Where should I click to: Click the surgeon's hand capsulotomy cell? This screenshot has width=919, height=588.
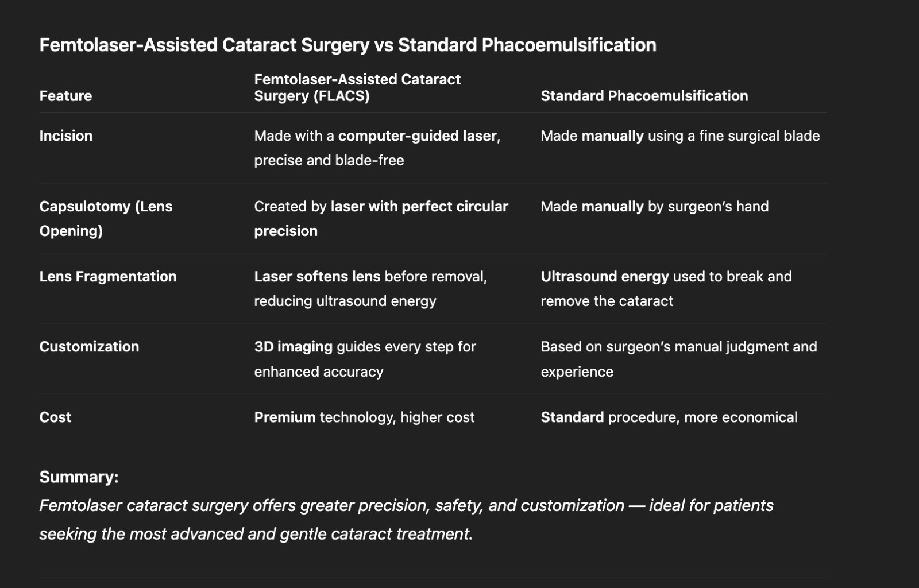coord(654,206)
